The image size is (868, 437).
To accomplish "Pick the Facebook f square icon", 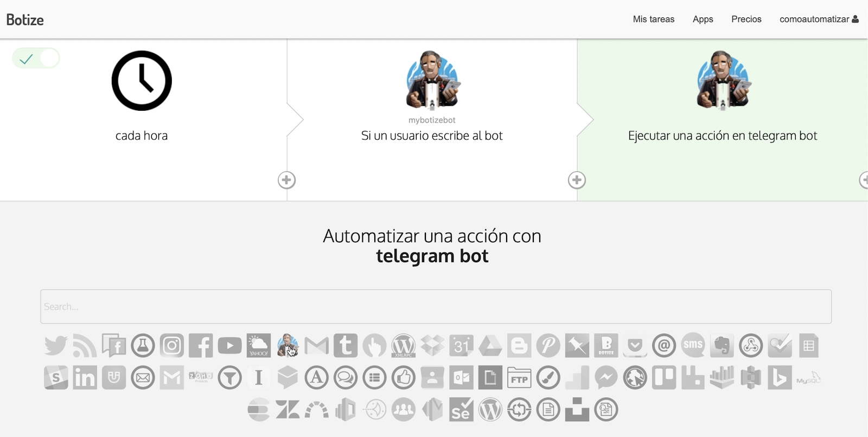I will [x=201, y=346].
